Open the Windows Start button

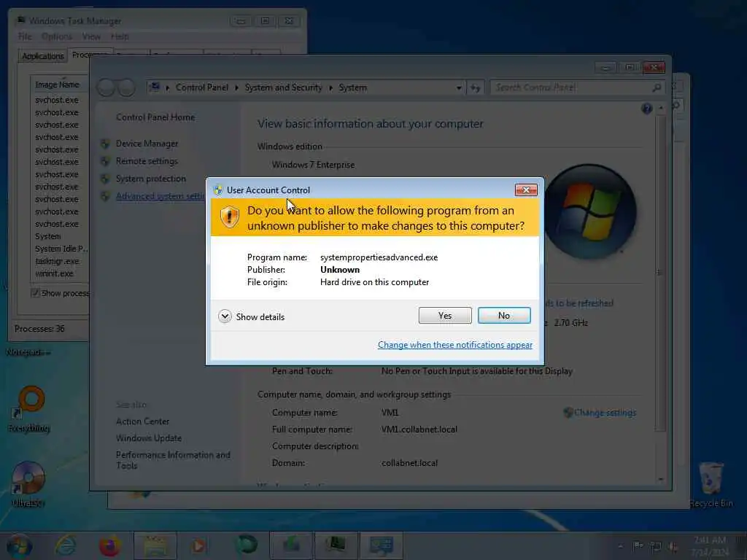click(x=20, y=545)
